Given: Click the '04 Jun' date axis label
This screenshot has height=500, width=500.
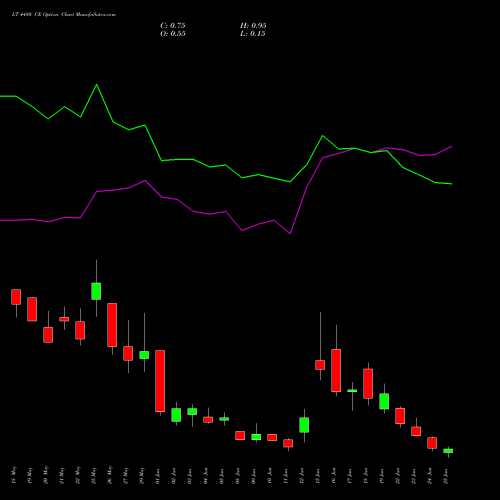Looking at the screenshot, I should click(206, 476).
